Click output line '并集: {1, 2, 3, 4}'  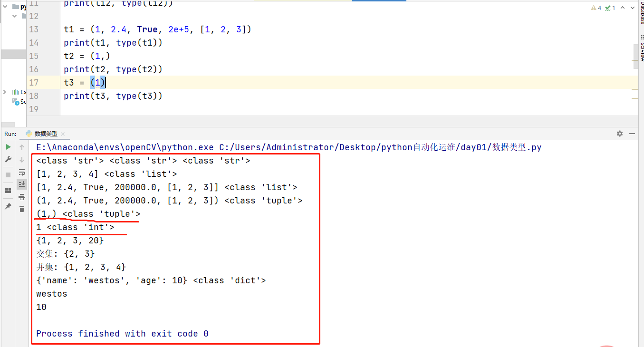tap(81, 267)
